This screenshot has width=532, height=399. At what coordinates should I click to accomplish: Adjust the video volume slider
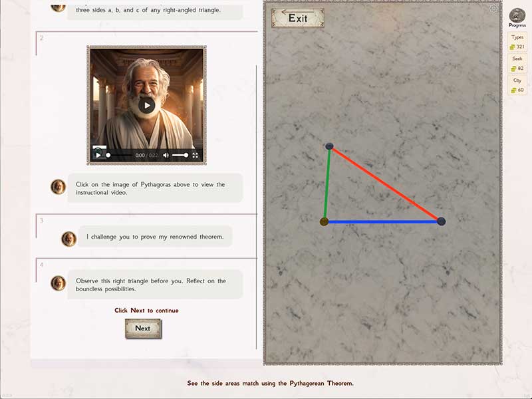coord(180,155)
